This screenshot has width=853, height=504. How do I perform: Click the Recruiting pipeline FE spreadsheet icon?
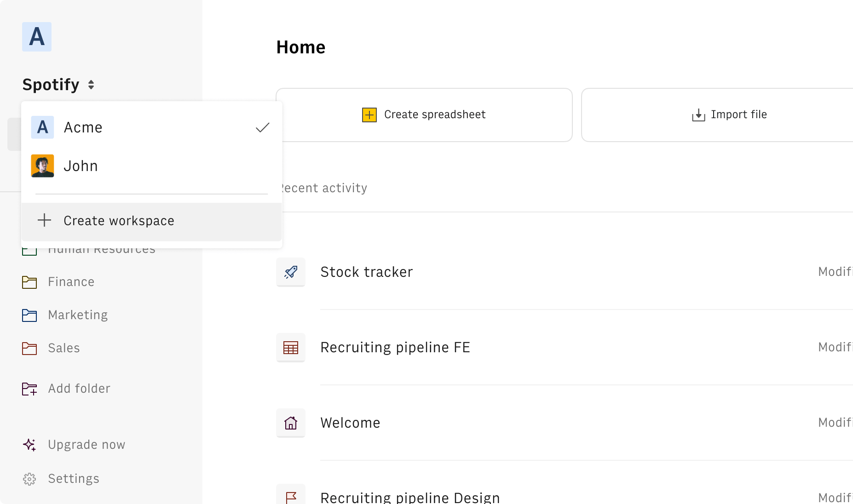[x=290, y=348]
